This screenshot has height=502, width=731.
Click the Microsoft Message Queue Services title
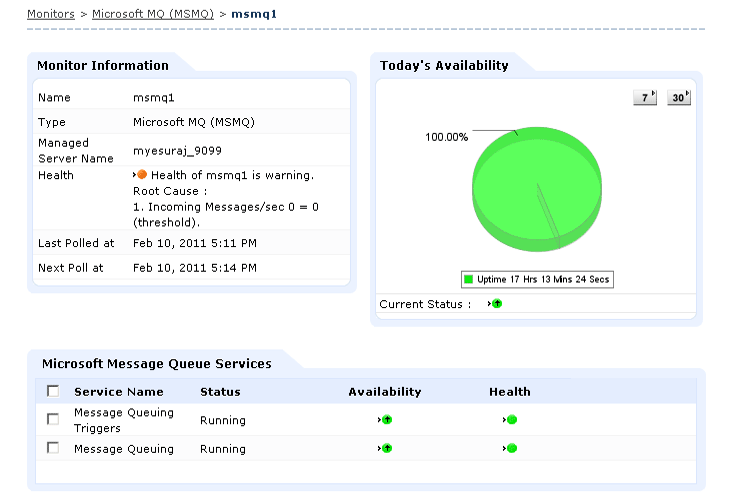pyautogui.click(x=157, y=364)
